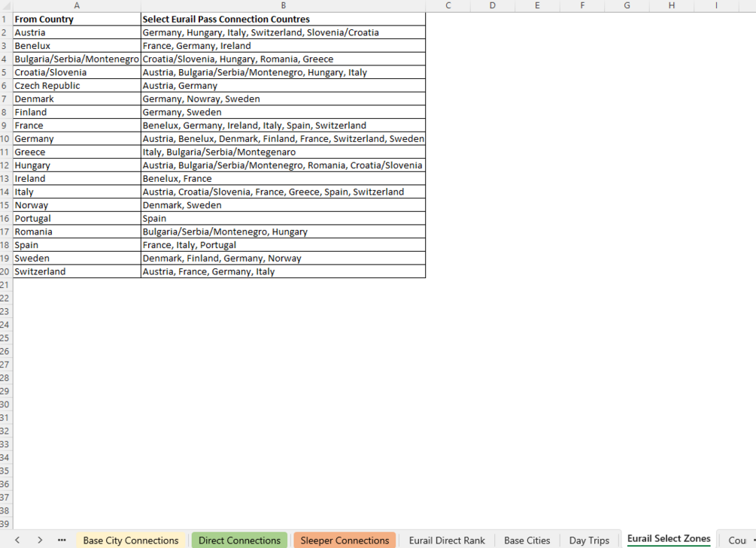Select column B header
The image size is (756, 548).
283,6
